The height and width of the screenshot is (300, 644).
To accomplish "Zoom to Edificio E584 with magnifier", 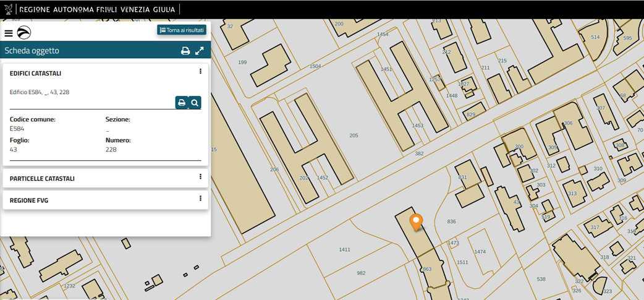I will [x=195, y=103].
